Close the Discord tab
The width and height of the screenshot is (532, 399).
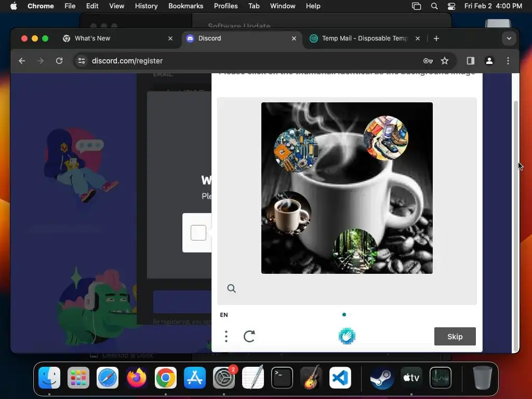click(x=294, y=38)
